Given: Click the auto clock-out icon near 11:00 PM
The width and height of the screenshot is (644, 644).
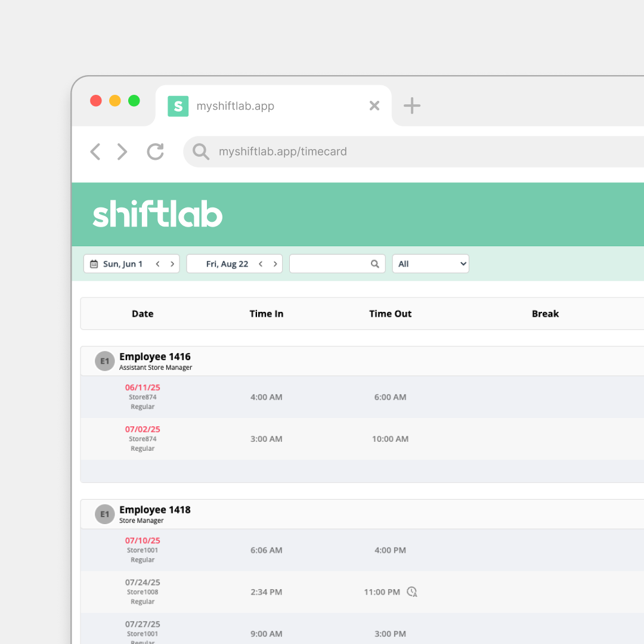Looking at the screenshot, I should click(412, 592).
